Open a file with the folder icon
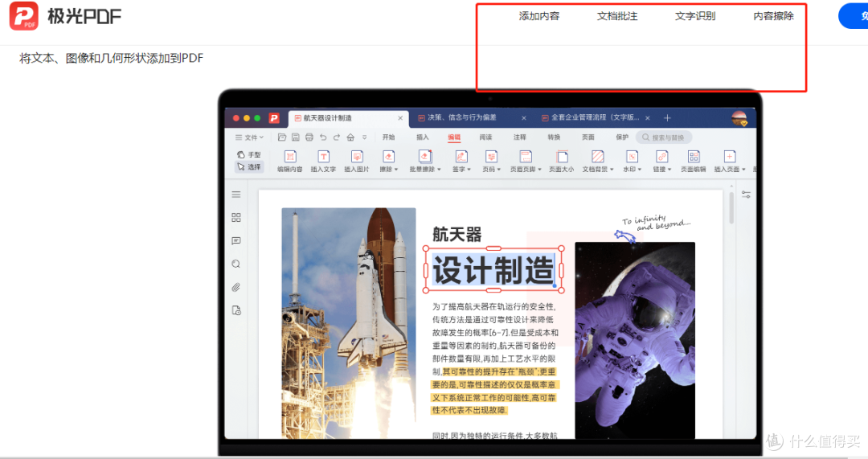 (282, 137)
